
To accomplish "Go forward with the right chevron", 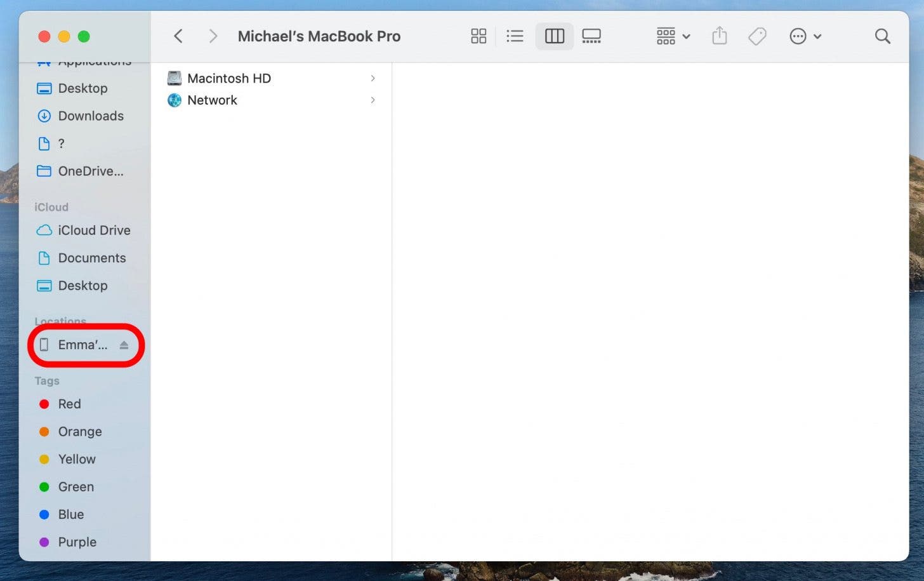I will (213, 36).
